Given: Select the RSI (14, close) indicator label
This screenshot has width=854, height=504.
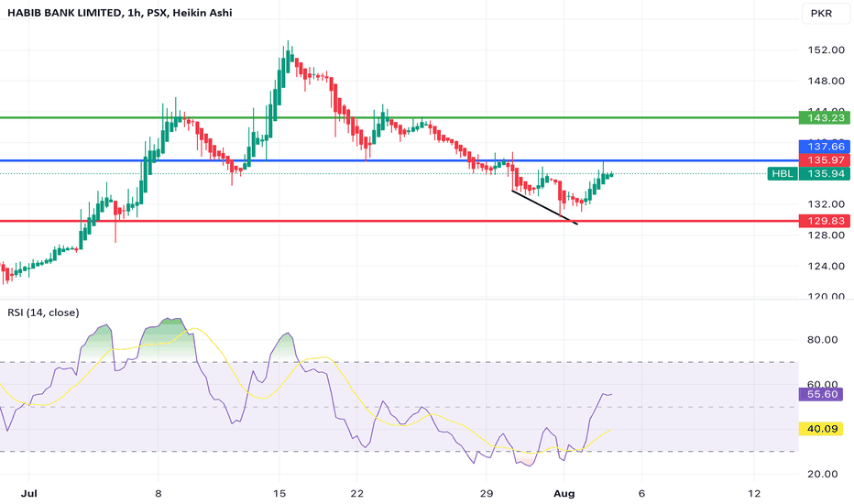Looking at the screenshot, I should point(43,312).
